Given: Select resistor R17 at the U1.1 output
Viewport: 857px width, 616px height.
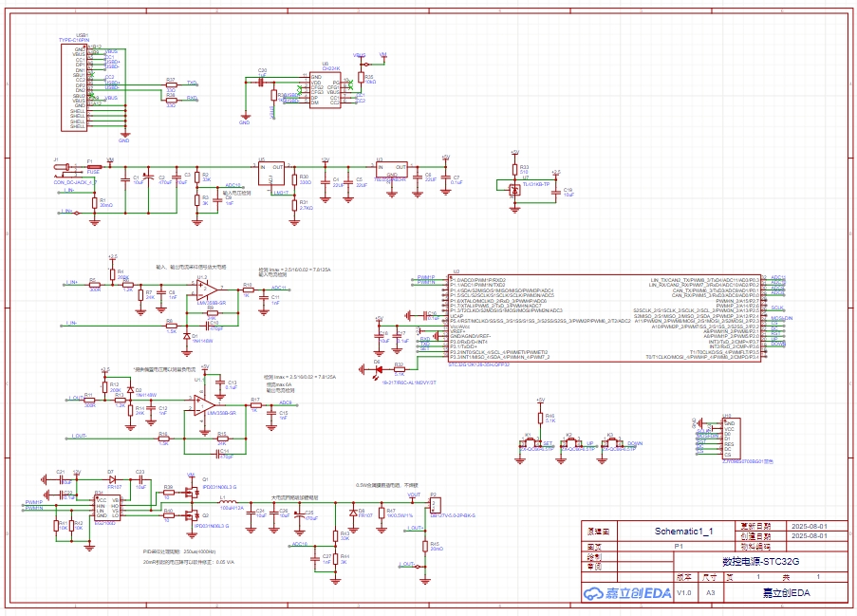Looking at the screenshot, I should [x=255, y=405].
